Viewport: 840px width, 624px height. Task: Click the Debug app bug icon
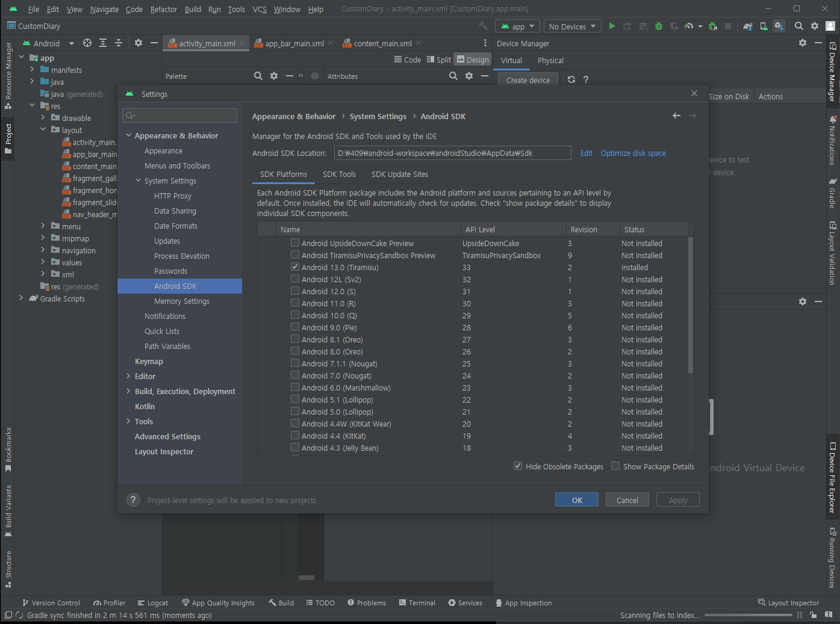(x=659, y=26)
